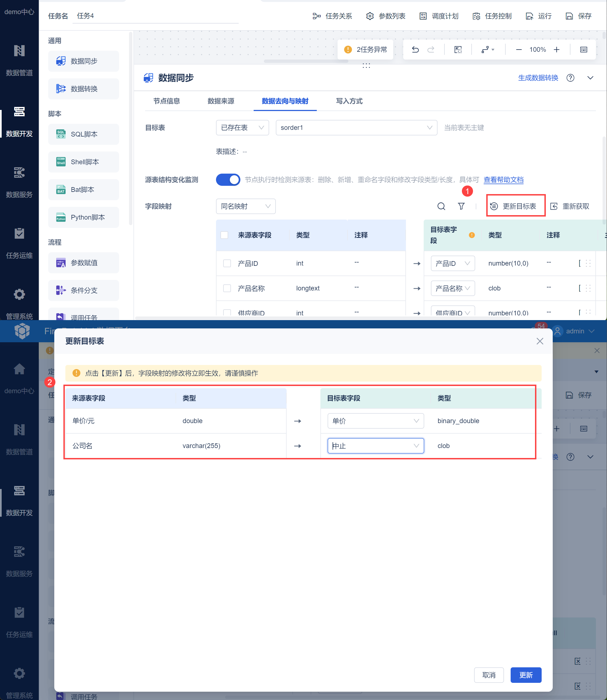607x700 pixels.
Task: Click the 更新目标表 button
Action: pyautogui.click(x=516, y=206)
